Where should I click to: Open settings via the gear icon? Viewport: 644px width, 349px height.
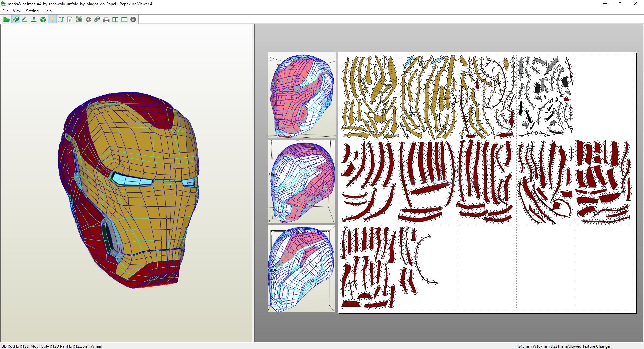pyautogui.click(x=88, y=20)
